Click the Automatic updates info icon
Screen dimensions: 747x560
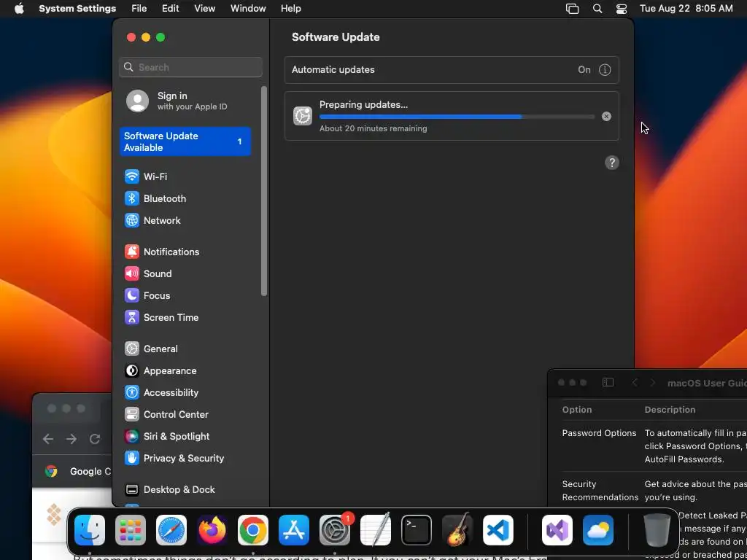point(605,70)
